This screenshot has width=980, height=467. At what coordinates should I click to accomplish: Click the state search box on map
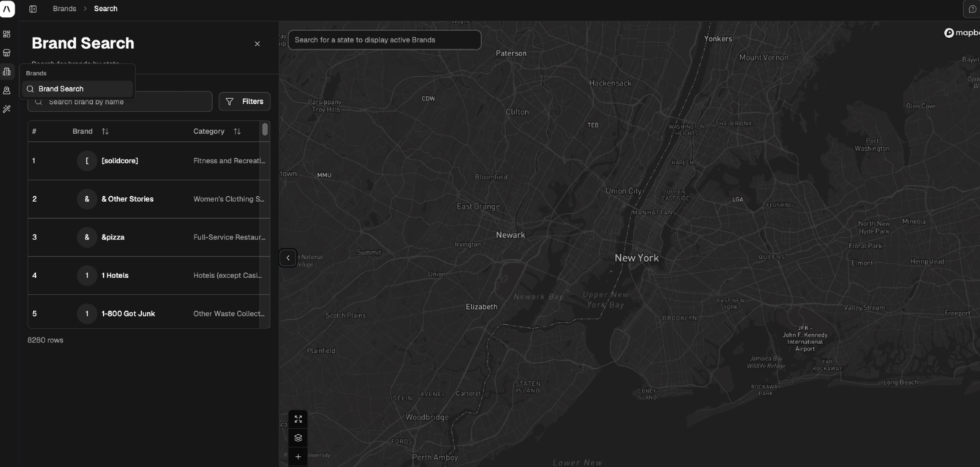tap(385, 40)
